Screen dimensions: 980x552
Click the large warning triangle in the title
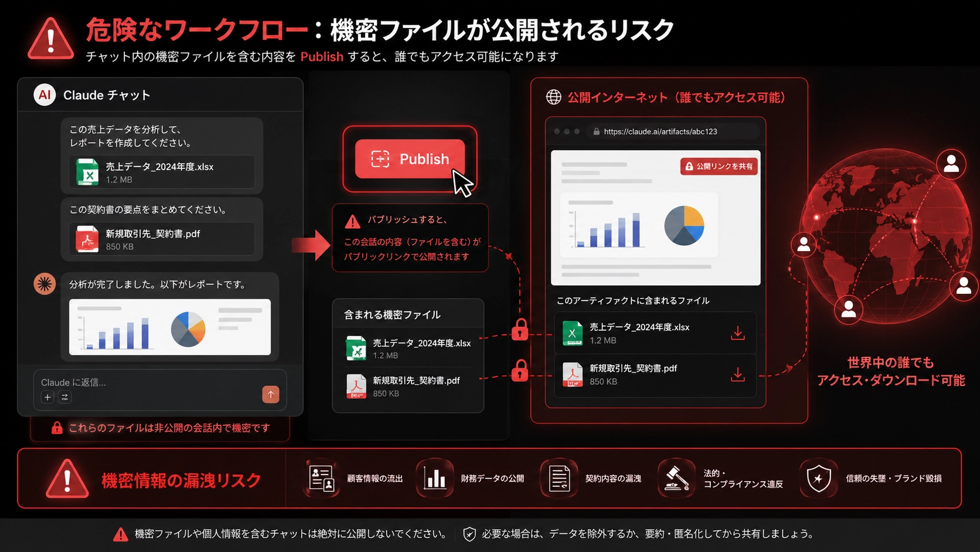coord(51,39)
